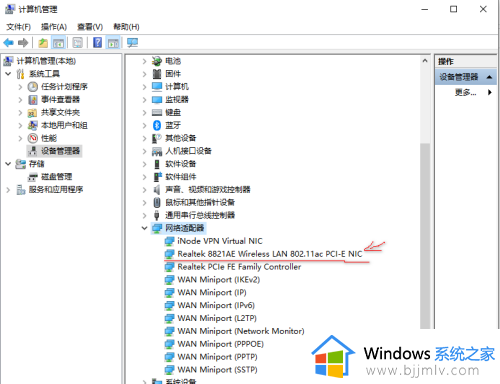Expand 服务和应用程序 node
Viewport: 500px width, 384px height.
click(x=8, y=190)
